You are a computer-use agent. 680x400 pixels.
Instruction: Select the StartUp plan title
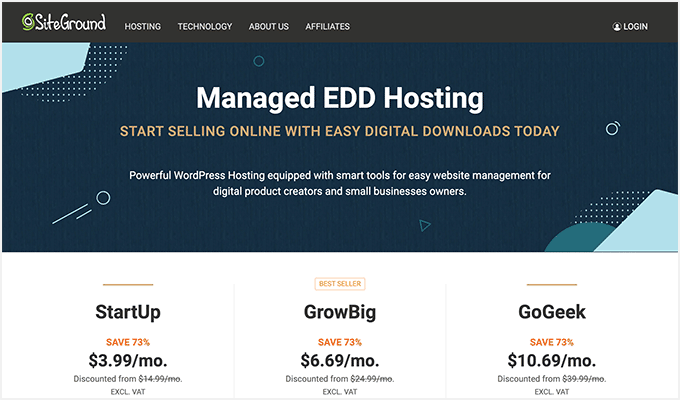tap(128, 312)
